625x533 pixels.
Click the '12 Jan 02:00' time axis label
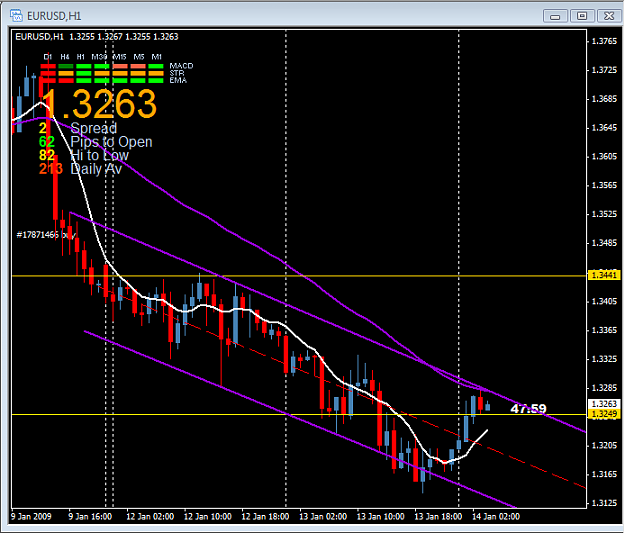[x=150, y=517]
